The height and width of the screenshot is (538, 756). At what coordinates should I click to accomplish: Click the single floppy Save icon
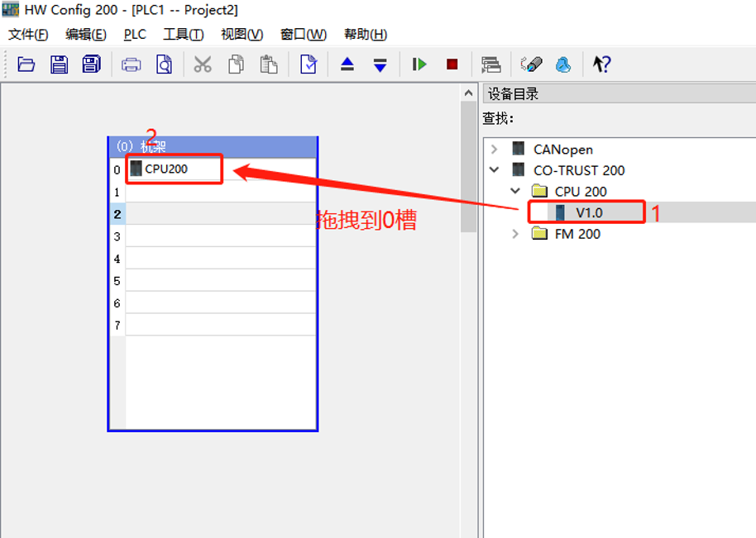pos(59,64)
